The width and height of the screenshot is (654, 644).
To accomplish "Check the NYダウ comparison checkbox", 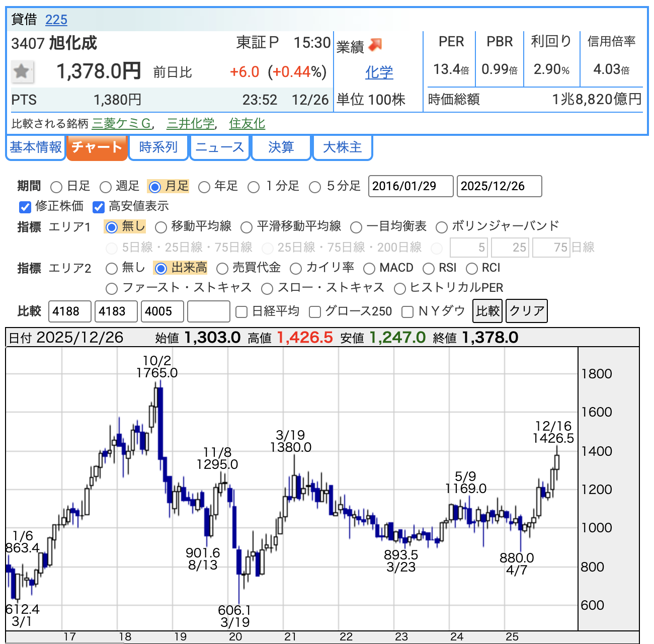I will tap(407, 312).
